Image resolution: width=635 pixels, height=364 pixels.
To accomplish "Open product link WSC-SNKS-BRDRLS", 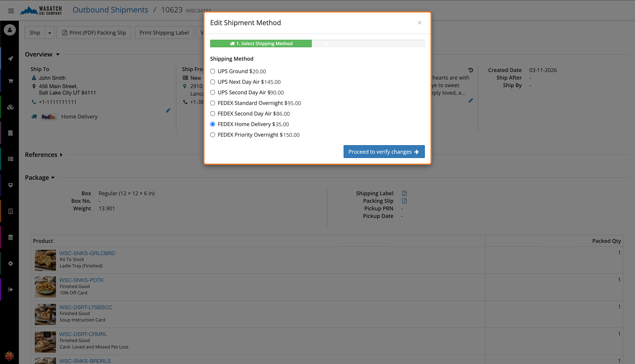I will click(85, 361).
